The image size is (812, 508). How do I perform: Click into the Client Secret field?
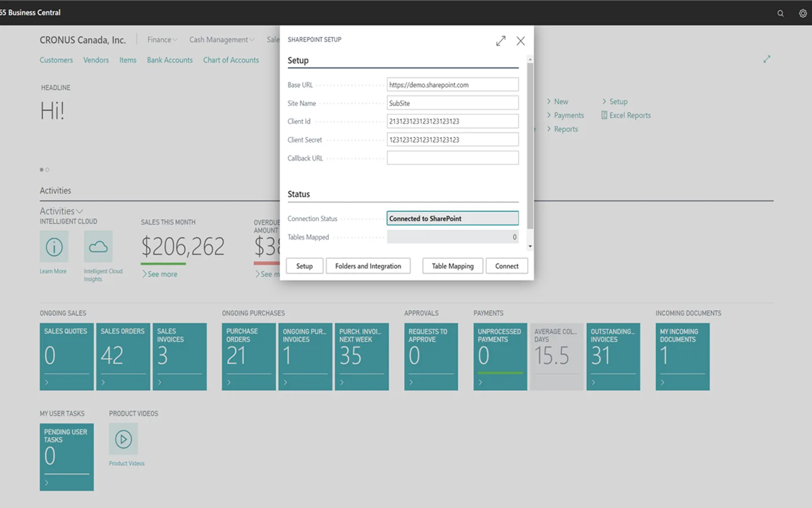tap(453, 140)
